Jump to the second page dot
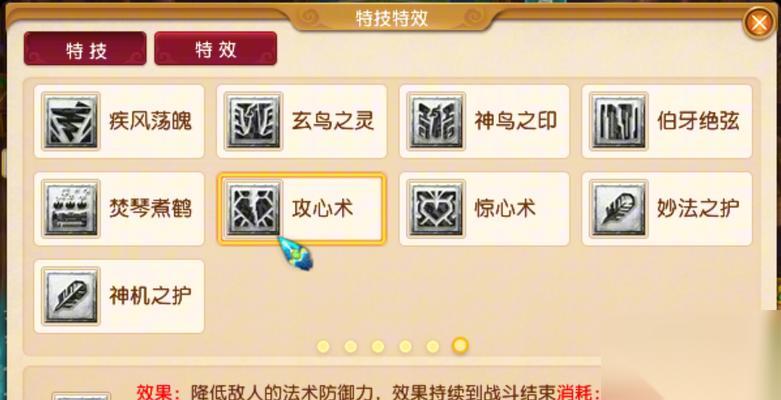 click(351, 346)
